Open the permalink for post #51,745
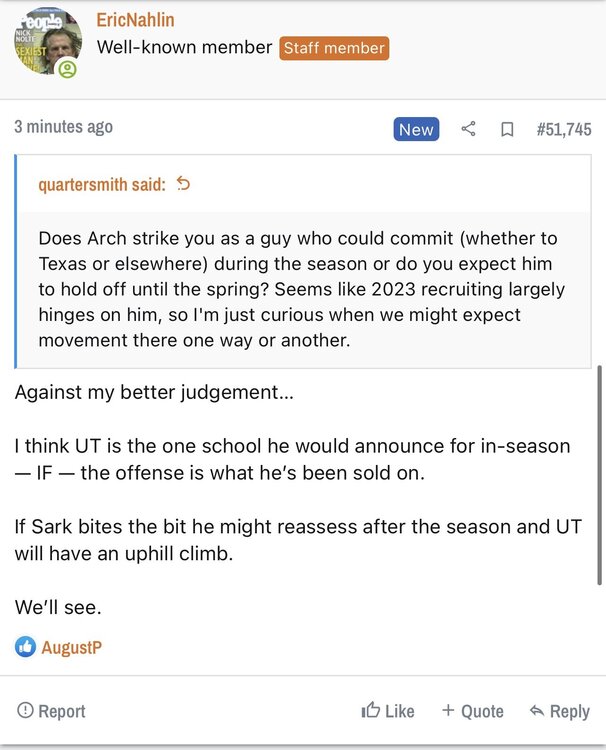This screenshot has width=606, height=750. [x=564, y=129]
